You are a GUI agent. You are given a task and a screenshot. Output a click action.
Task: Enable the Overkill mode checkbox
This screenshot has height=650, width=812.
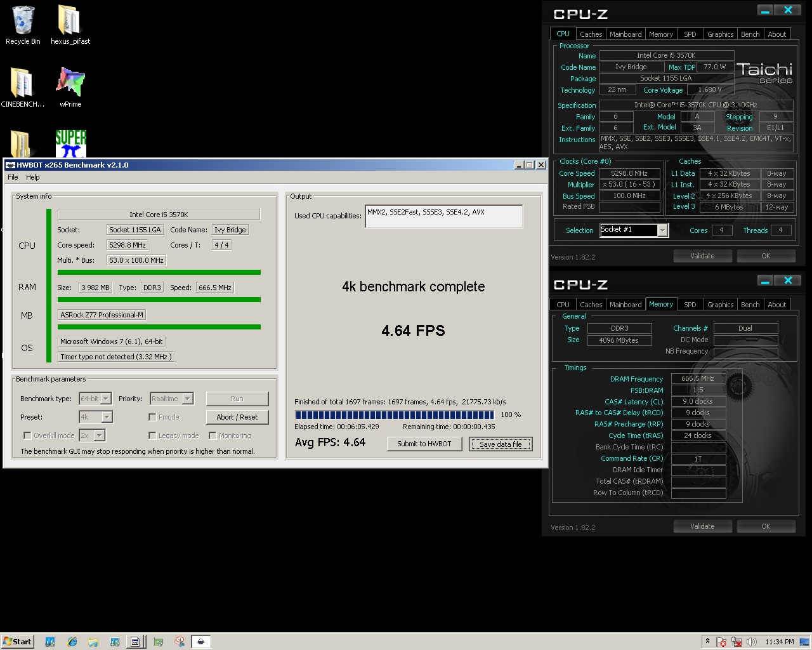click(x=27, y=435)
